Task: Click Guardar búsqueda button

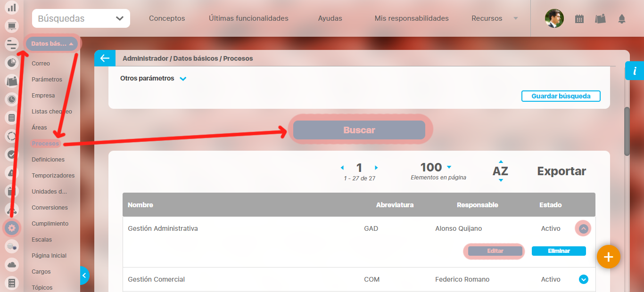Action: point(561,96)
